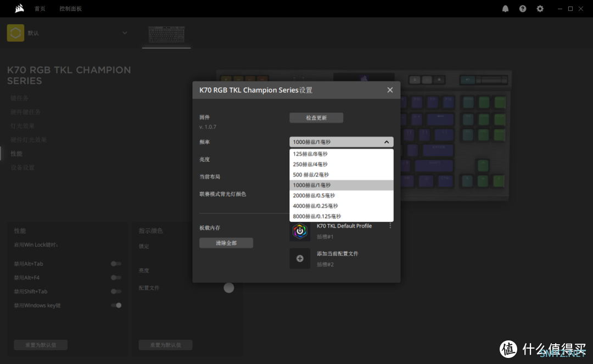This screenshot has width=593, height=364.
Task: Close the K70 settings dialog
Action: pyautogui.click(x=390, y=90)
